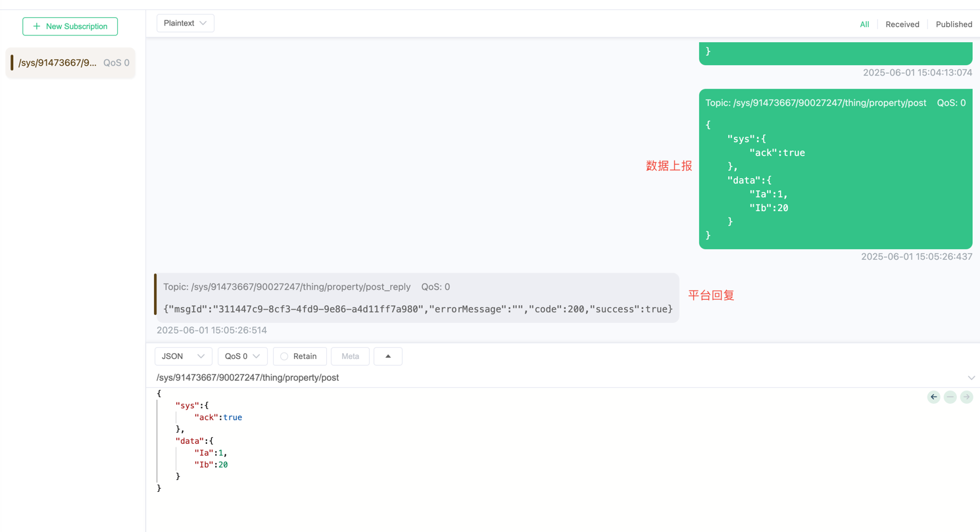Screen dimensions: 980x532
Task: Click "ack":true in the green published message
Action: point(777,153)
